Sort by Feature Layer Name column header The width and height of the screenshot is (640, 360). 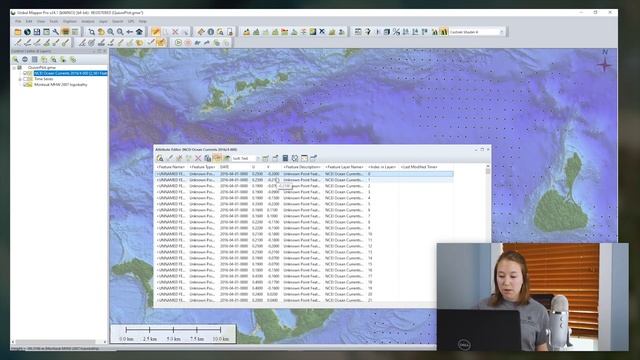[x=344, y=167]
